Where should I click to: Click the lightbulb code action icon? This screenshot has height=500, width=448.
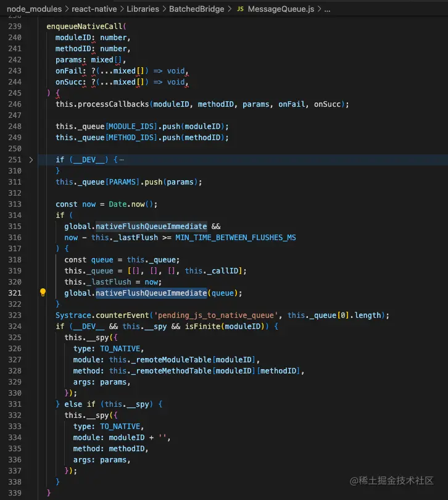tap(43, 293)
